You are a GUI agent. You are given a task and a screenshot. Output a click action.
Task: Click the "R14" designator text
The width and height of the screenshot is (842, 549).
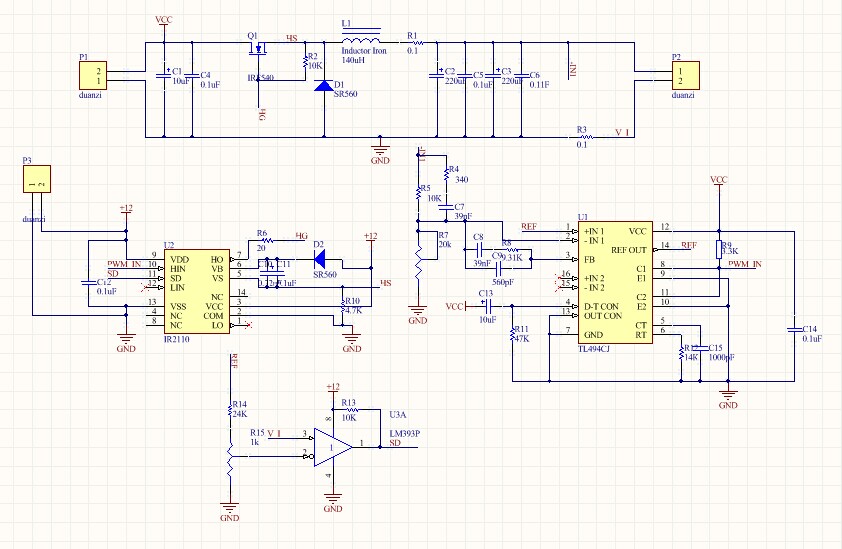click(239, 404)
